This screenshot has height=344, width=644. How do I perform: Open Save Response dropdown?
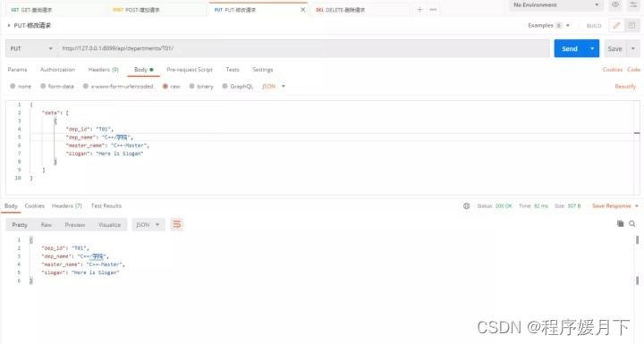(615, 206)
